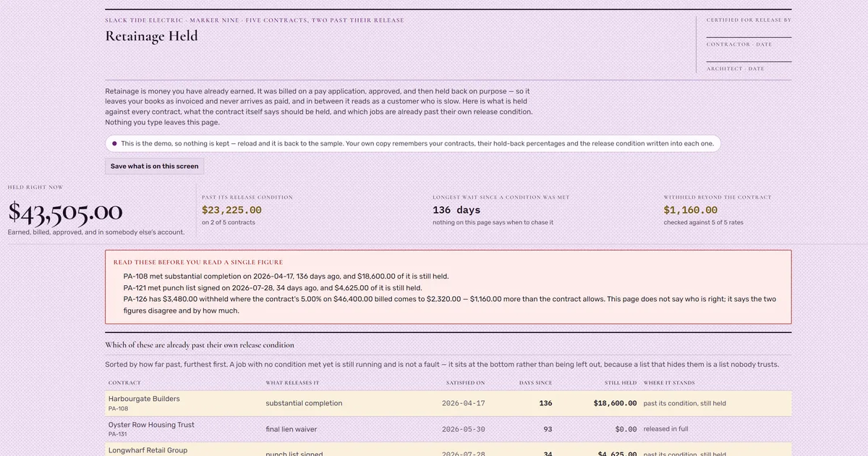
Task: Click the date 2026-04-17
Action: click(463, 403)
